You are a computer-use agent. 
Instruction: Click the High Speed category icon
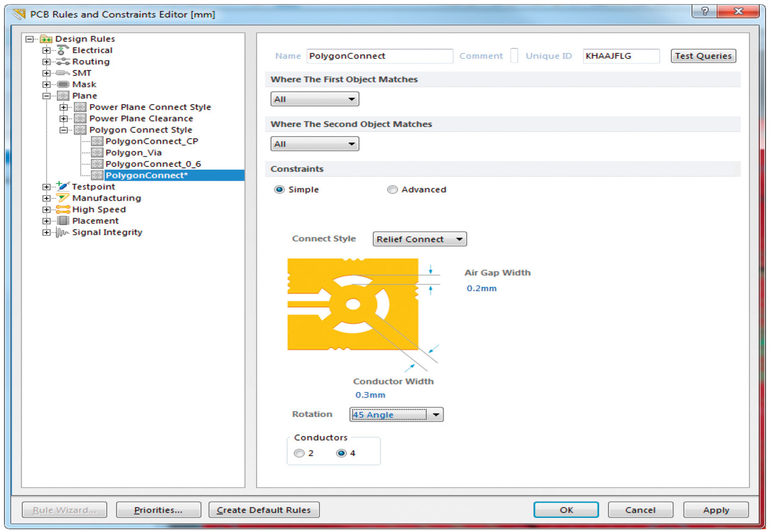point(63,209)
